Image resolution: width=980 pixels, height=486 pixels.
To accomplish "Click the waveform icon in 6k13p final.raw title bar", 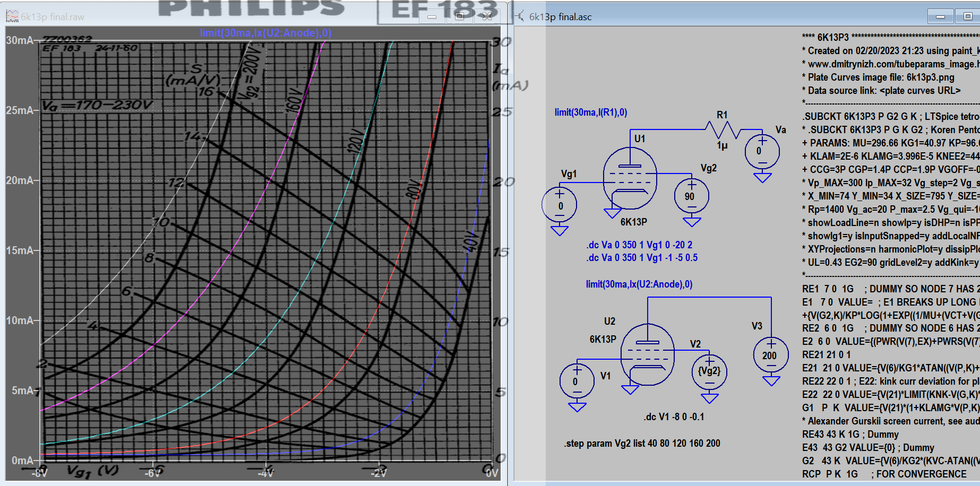I will (12, 16).
